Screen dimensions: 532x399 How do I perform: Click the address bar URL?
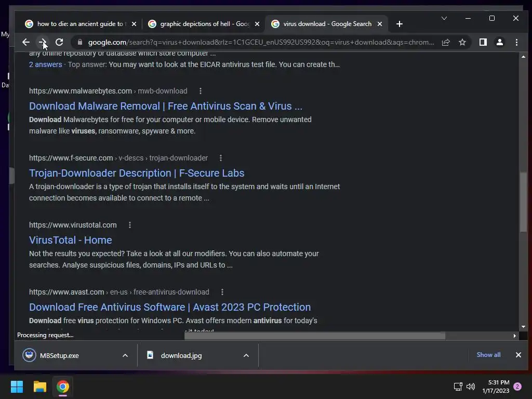point(261,42)
